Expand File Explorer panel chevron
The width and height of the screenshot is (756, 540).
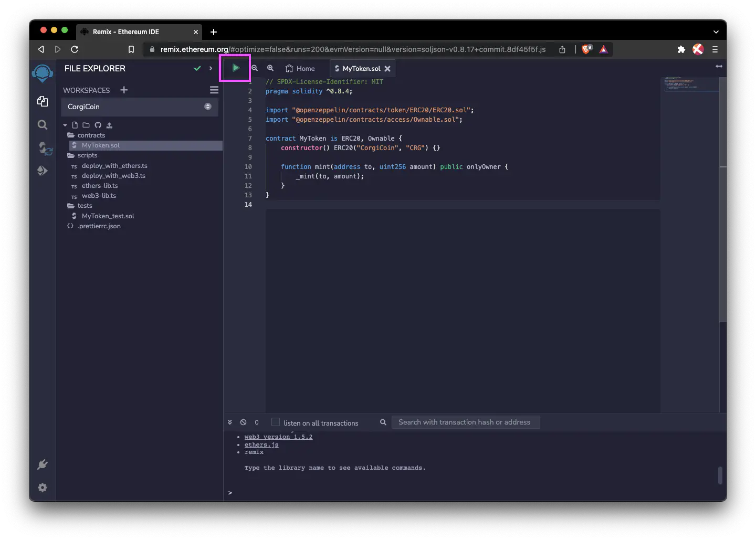pos(211,68)
